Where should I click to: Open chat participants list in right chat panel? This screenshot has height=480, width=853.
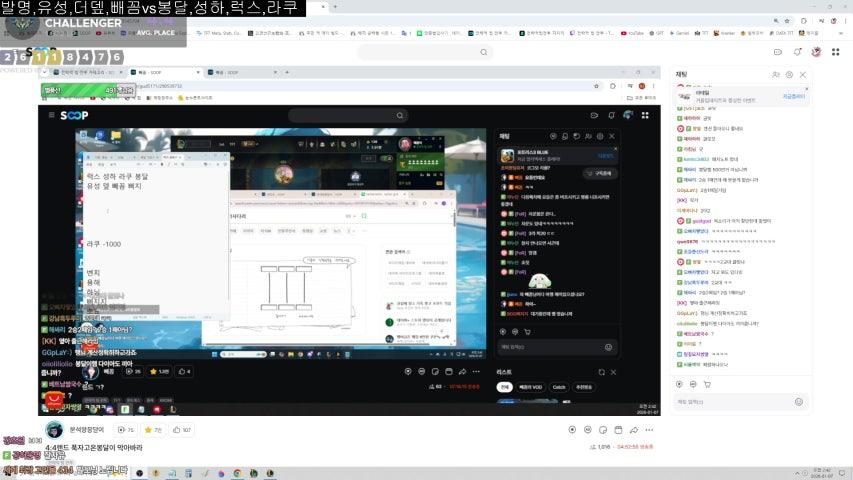point(776,75)
